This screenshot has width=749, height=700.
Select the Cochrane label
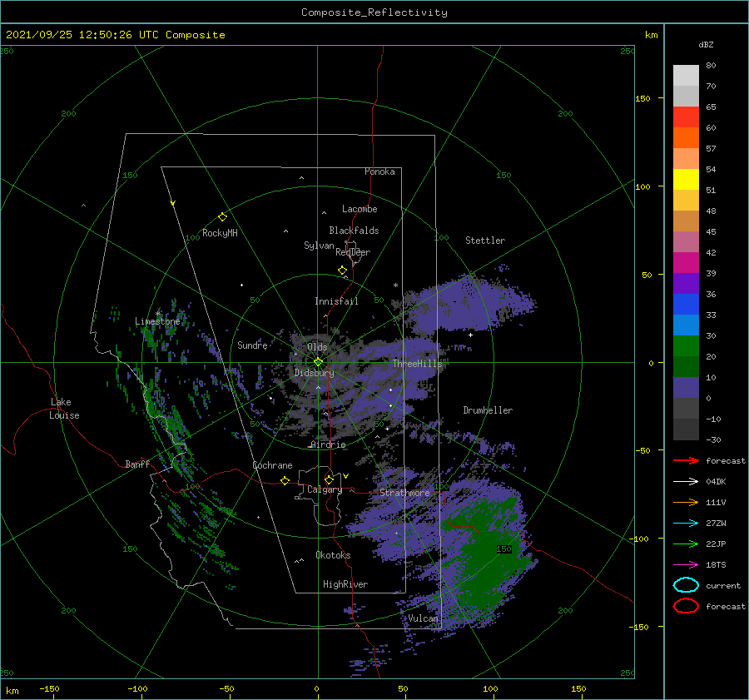(x=272, y=465)
